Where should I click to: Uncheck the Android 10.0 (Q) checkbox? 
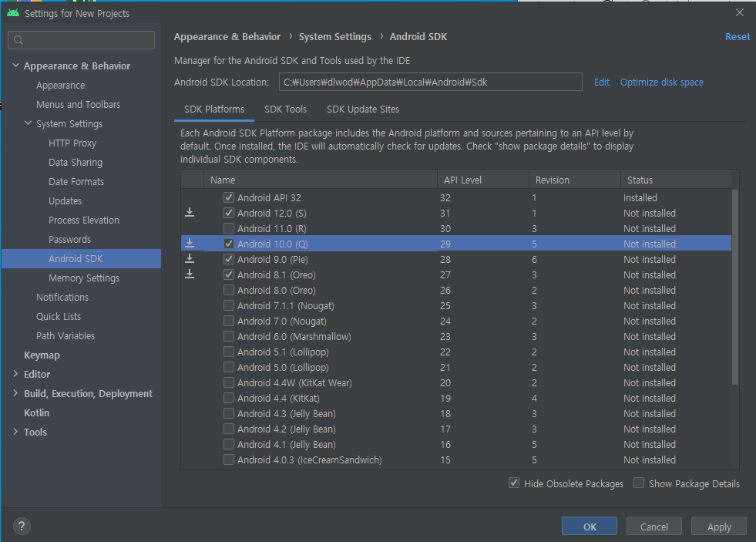point(229,244)
